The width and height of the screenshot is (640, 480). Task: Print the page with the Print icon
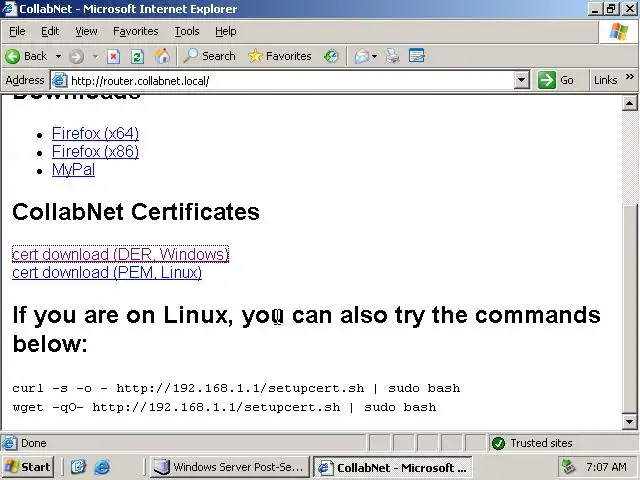click(x=393, y=56)
